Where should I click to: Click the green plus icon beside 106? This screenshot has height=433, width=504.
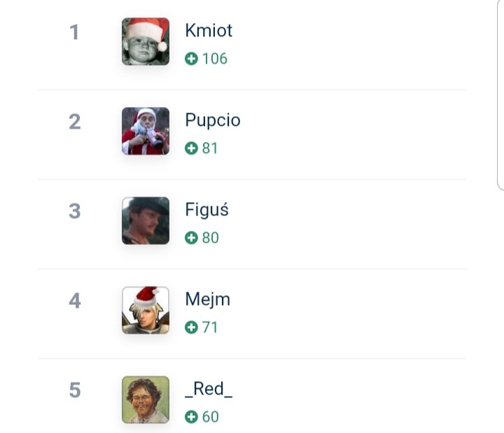(x=191, y=59)
